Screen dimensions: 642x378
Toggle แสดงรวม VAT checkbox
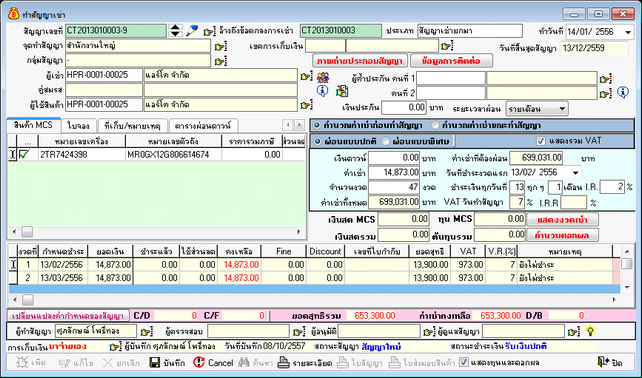[x=541, y=141]
